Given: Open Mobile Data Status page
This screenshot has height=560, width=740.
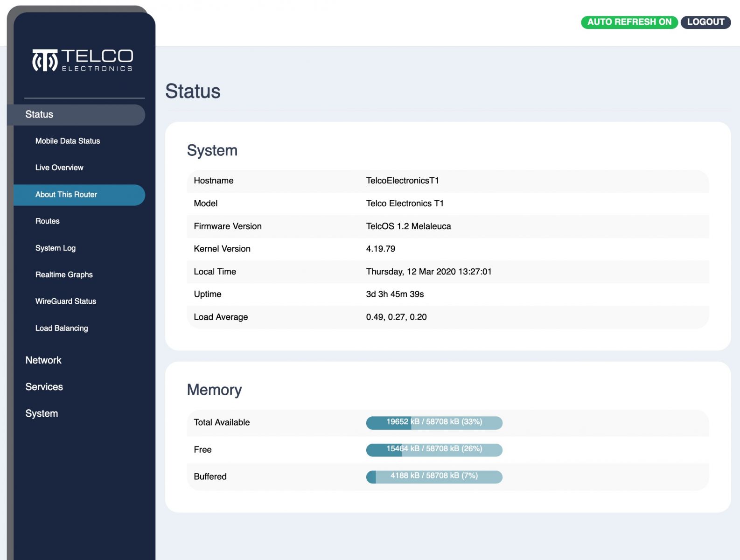Looking at the screenshot, I should 68,141.
